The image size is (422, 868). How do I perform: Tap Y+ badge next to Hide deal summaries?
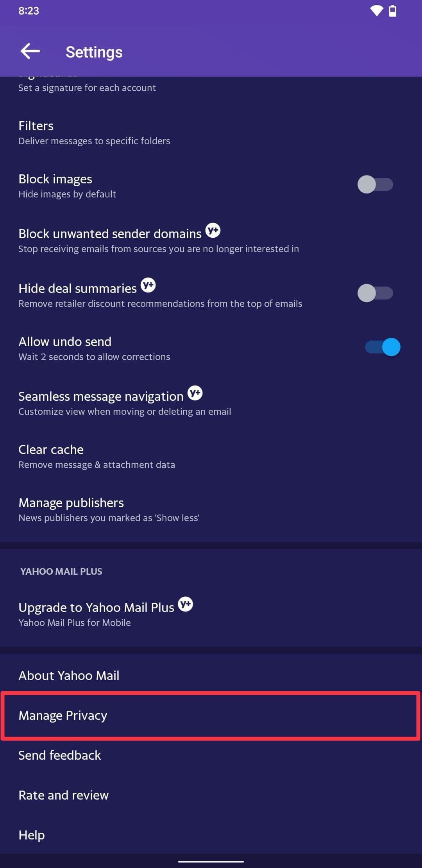[x=148, y=285]
